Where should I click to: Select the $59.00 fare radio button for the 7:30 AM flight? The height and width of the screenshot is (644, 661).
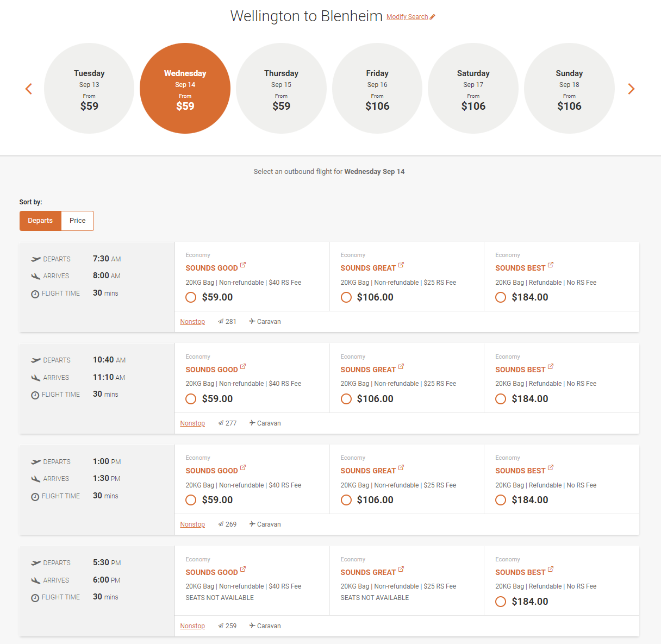click(190, 297)
